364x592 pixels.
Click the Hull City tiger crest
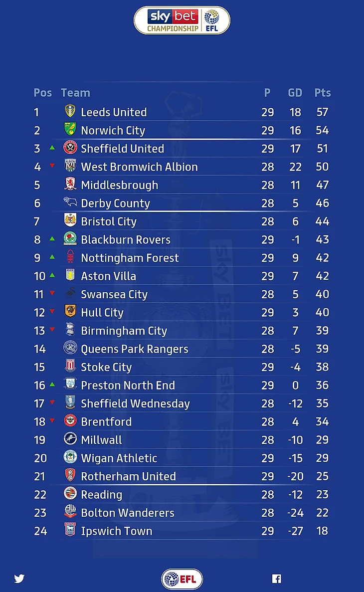(70, 312)
